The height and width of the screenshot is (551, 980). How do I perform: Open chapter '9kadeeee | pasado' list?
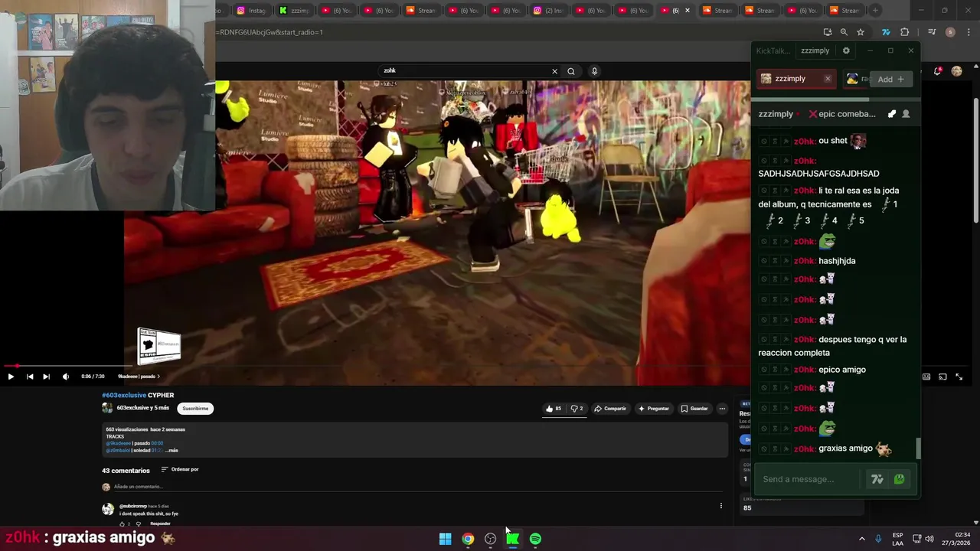coord(139,377)
